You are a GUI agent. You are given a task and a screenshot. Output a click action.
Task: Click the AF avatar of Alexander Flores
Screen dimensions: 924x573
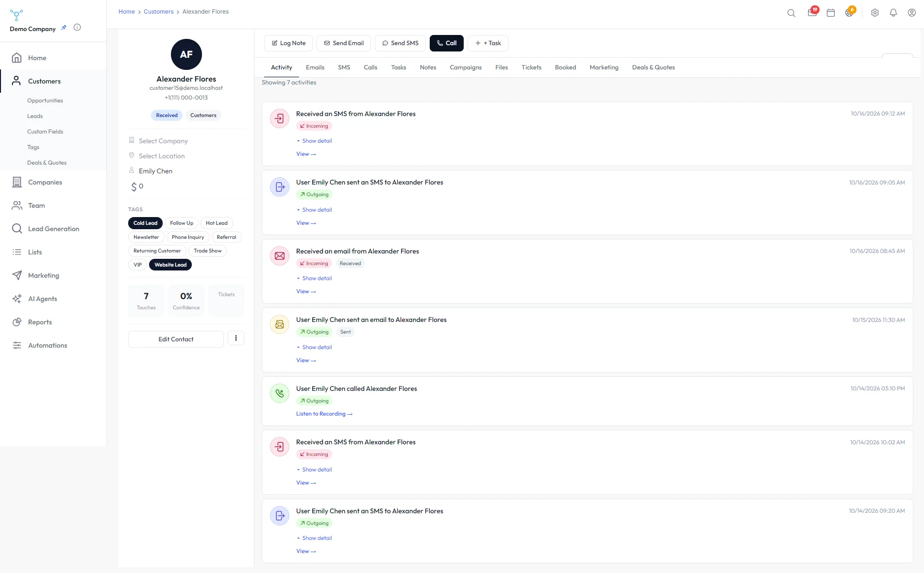point(186,54)
